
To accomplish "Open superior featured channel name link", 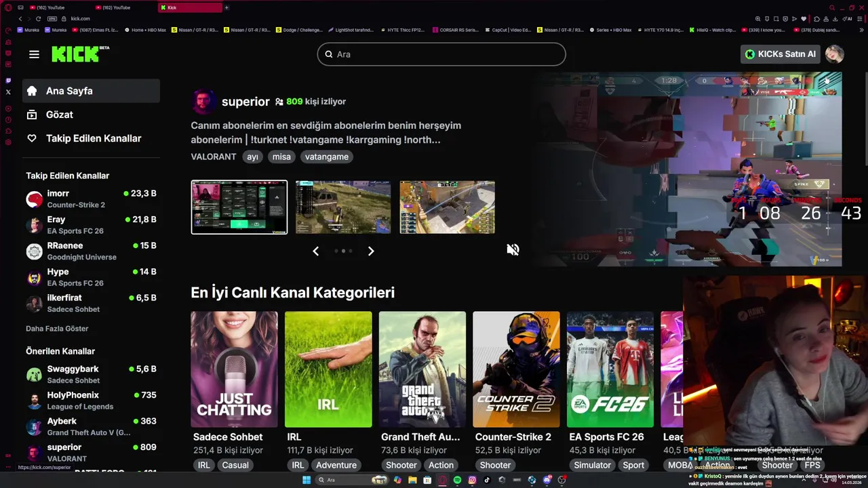I will pos(245,102).
